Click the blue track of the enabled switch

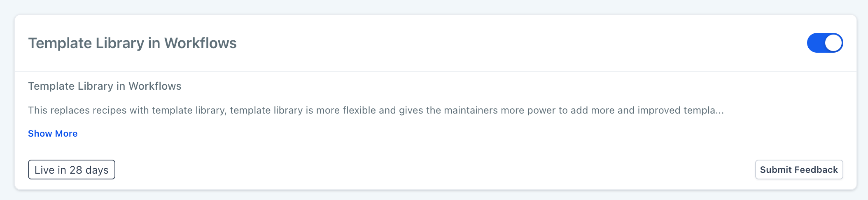click(815, 43)
